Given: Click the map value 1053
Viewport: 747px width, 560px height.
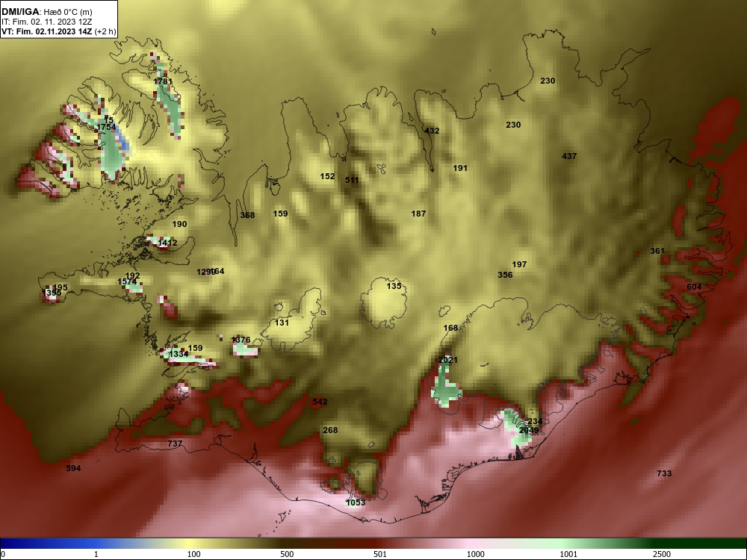Looking at the screenshot, I should click(356, 503).
